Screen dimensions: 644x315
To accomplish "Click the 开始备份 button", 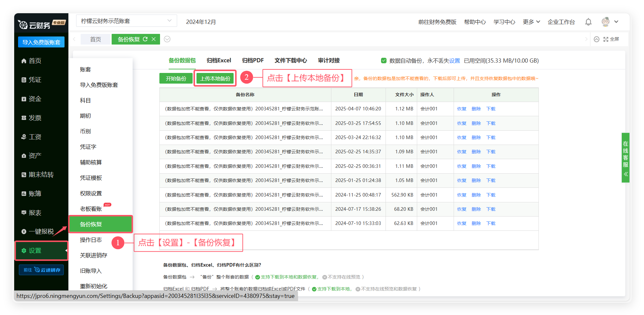I will (x=176, y=78).
